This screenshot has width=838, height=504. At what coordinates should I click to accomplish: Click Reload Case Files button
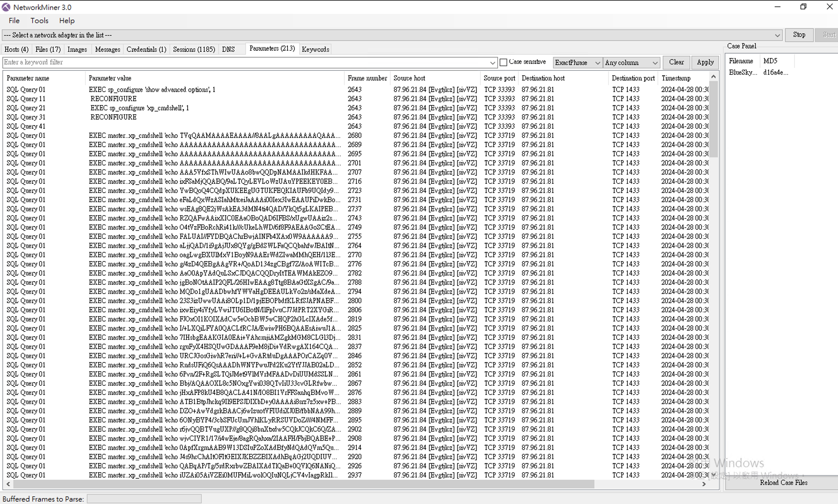(783, 482)
